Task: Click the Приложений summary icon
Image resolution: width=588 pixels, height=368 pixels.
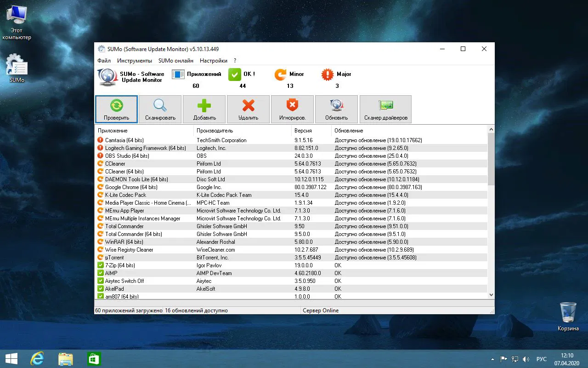Action: pyautogui.click(x=178, y=74)
